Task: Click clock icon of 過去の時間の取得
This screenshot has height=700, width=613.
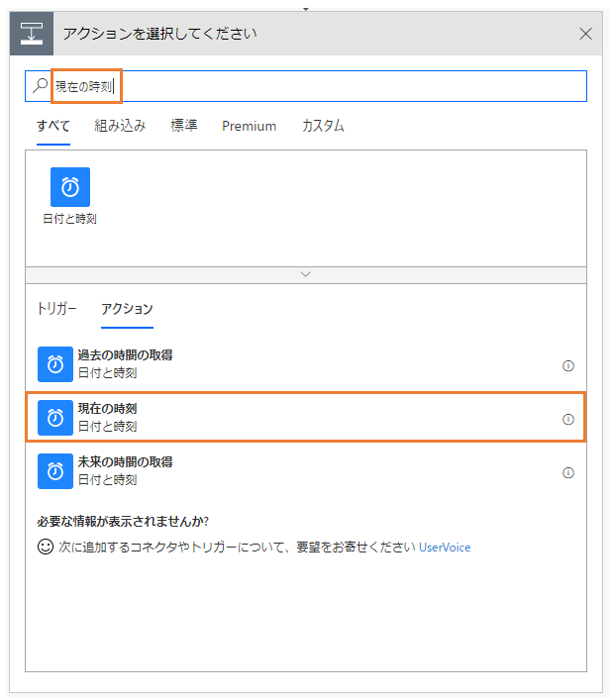Action: (x=55, y=364)
